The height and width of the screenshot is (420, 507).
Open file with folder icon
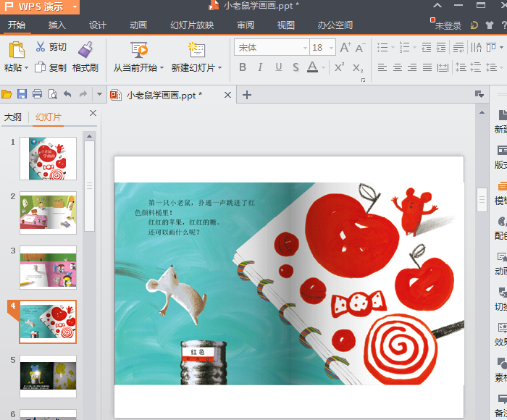pyautogui.click(x=7, y=94)
